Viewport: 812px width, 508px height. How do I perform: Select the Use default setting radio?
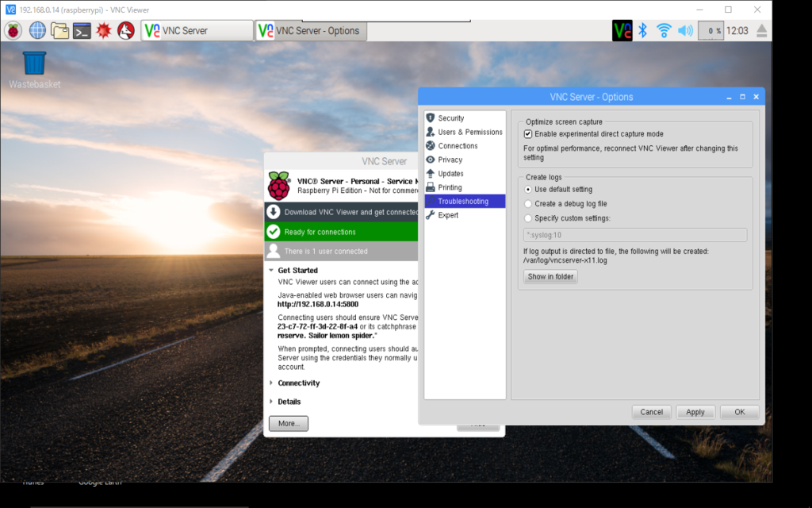point(527,189)
